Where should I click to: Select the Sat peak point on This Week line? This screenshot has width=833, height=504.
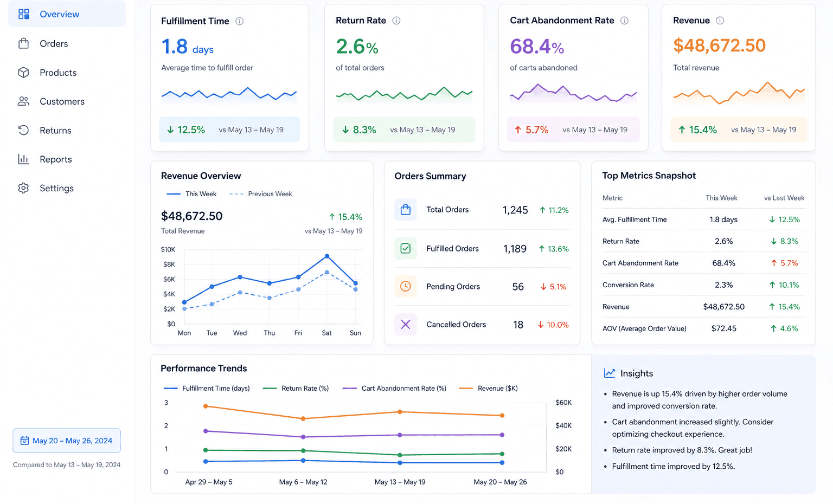pos(327,256)
